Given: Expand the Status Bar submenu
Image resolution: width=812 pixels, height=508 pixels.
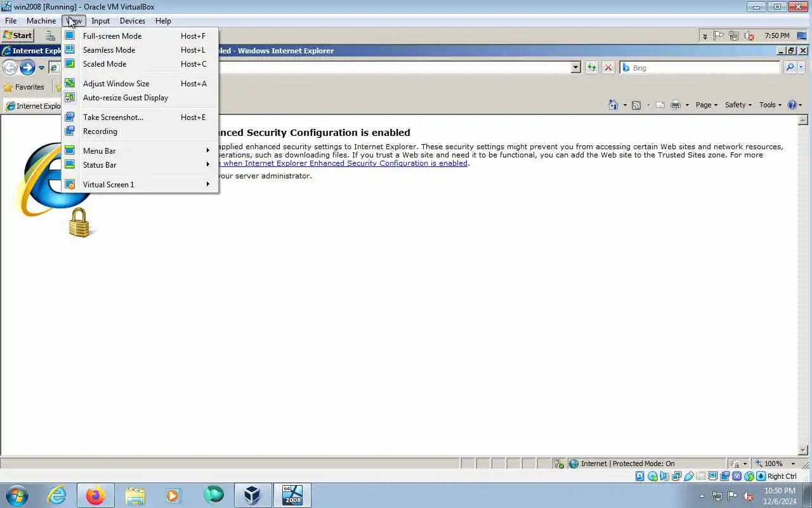Looking at the screenshot, I should click(140, 165).
